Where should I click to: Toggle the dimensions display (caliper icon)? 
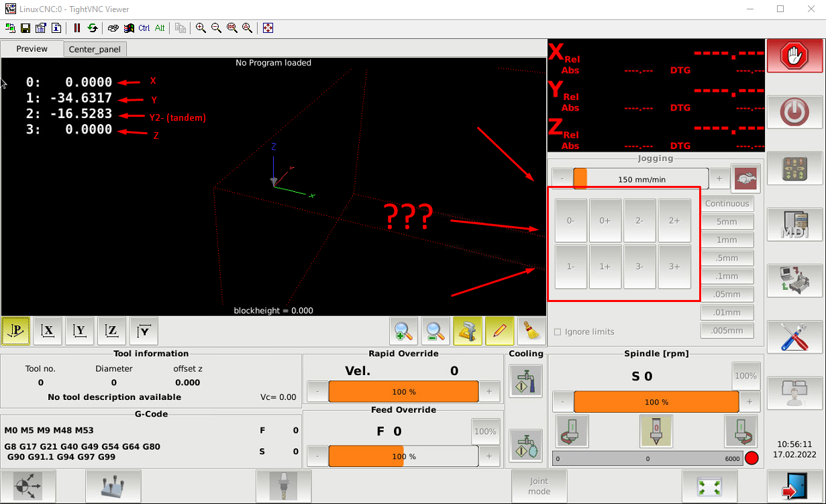[468, 331]
